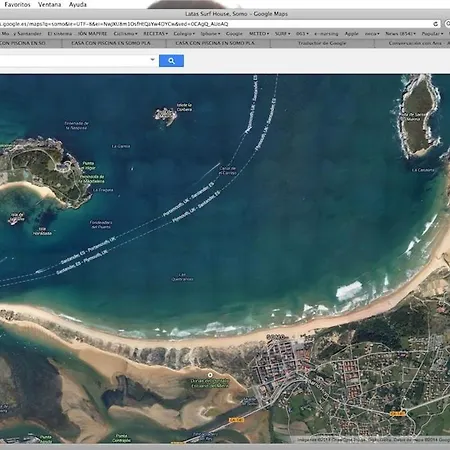450x450 pixels.
Task: Open the Favoritos menu
Action: pyautogui.click(x=17, y=5)
